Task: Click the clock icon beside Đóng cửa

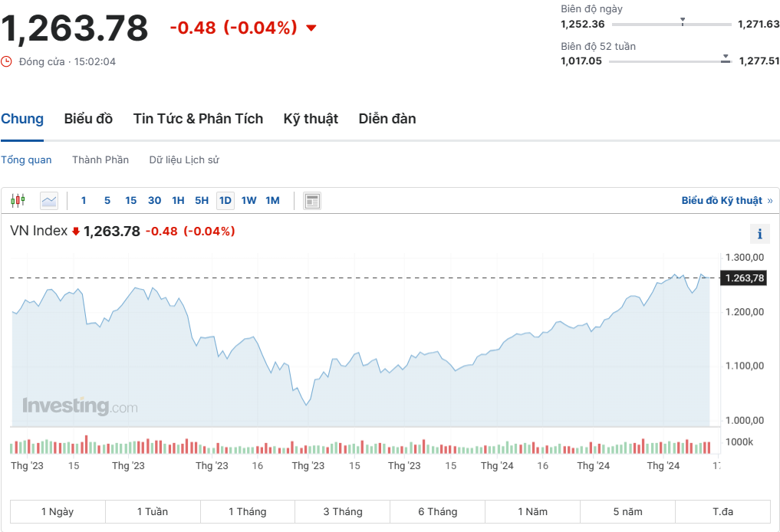Action: click(x=7, y=61)
